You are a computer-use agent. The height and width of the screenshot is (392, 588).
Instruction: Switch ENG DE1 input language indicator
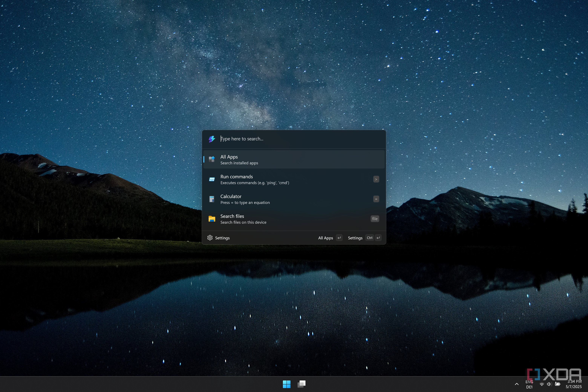coord(529,384)
